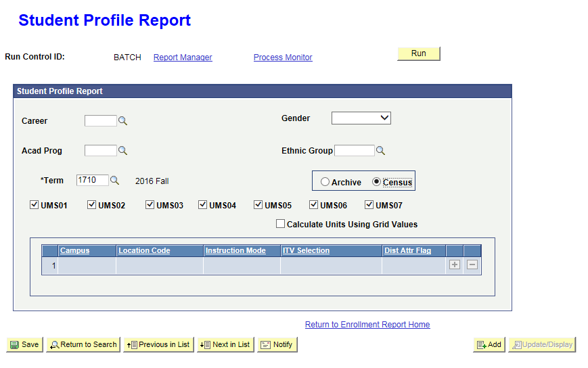Viewport: 588px width, 368px height.
Task: Toggle the UMS06 checkbox
Action: coord(313,204)
